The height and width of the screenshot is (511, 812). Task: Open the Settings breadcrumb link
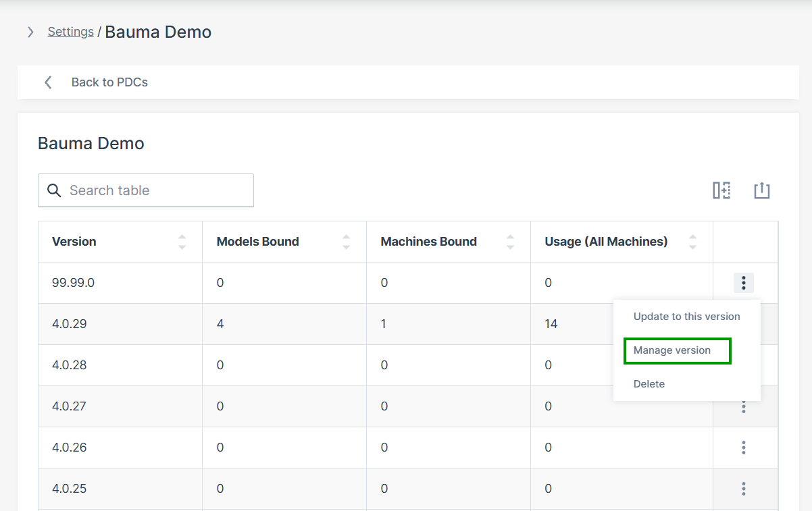[70, 32]
